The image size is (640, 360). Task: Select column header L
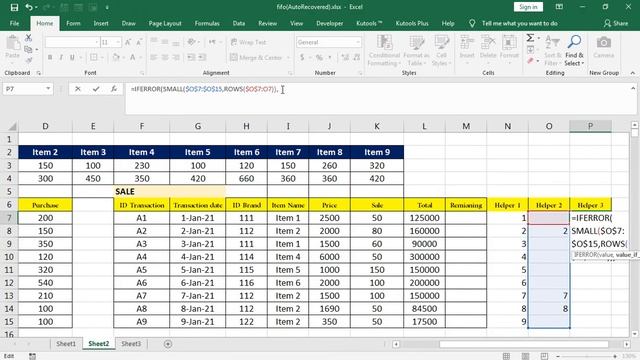[x=424, y=126]
